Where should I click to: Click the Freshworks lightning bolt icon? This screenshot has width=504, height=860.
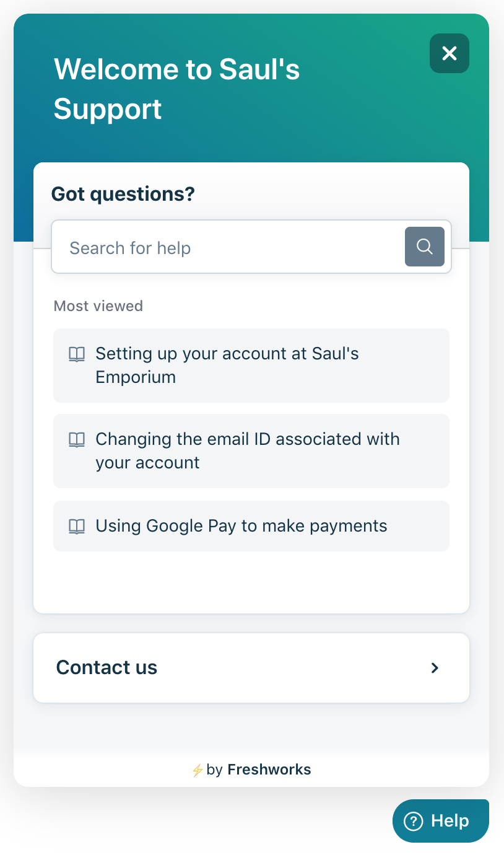pos(197,770)
